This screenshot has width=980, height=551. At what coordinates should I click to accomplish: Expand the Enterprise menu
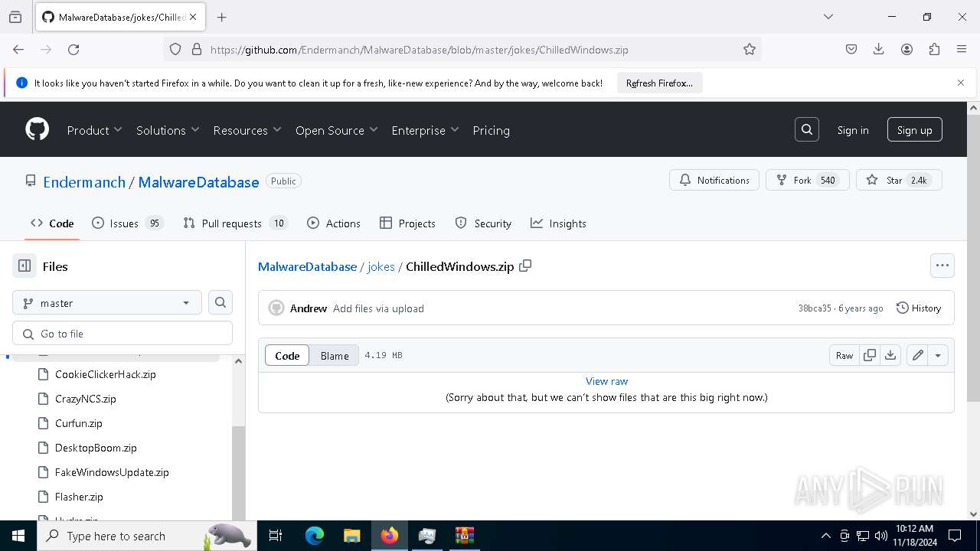point(425,130)
